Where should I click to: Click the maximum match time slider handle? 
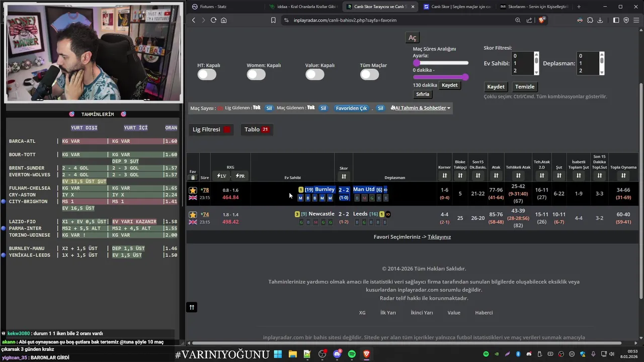(465, 77)
